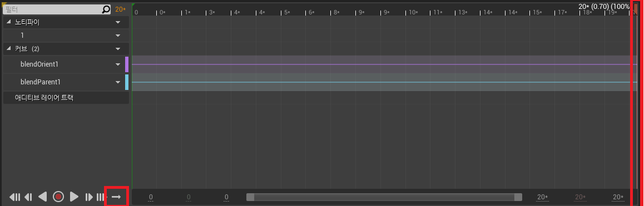Select the notify track named 1

pos(66,36)
